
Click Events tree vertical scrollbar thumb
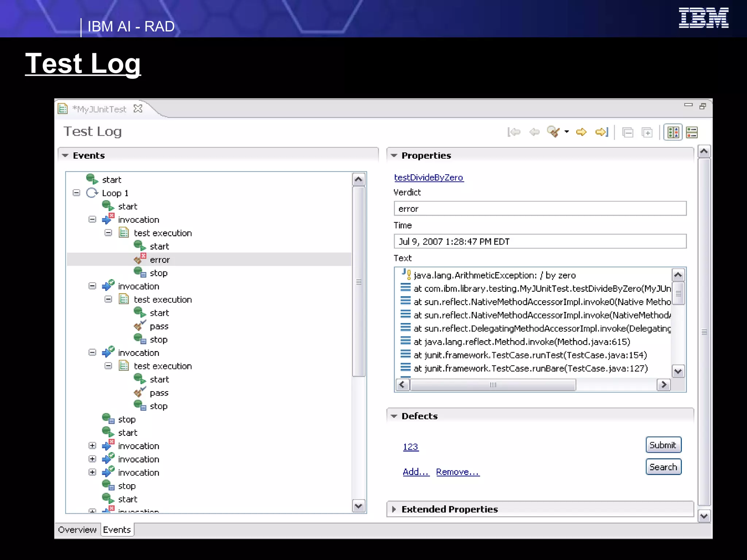pos(359,281)
